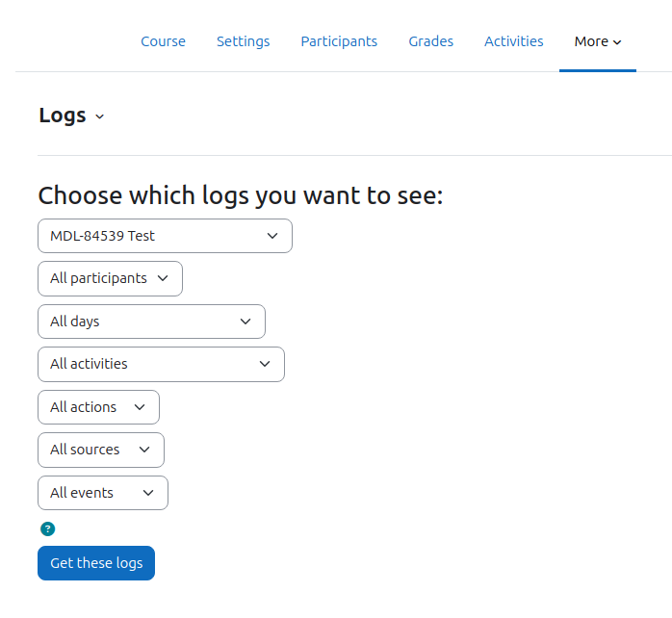The height and width of the screenshot is (618, 672).
Task: Navigate to the Grades tab
Action: pos(430,41)
